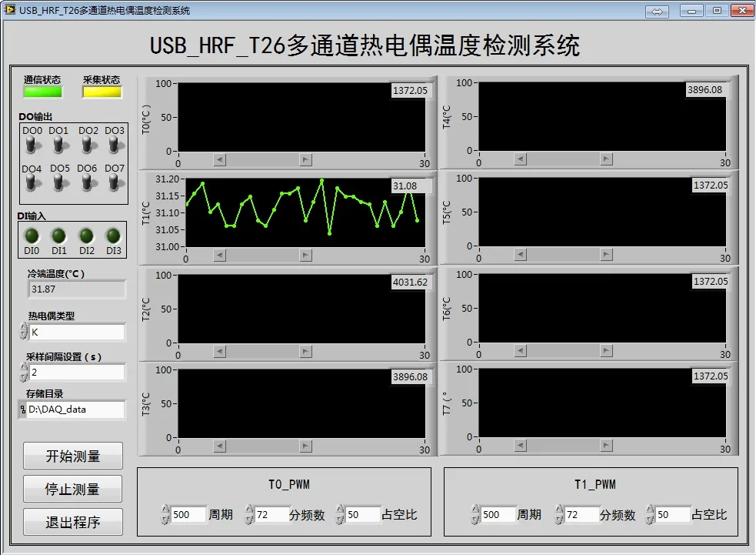This screenshot has width=756, height=555.
Task: Switch on DO5 output toggle
Action: pyautogui.click(x=58, y=182)
